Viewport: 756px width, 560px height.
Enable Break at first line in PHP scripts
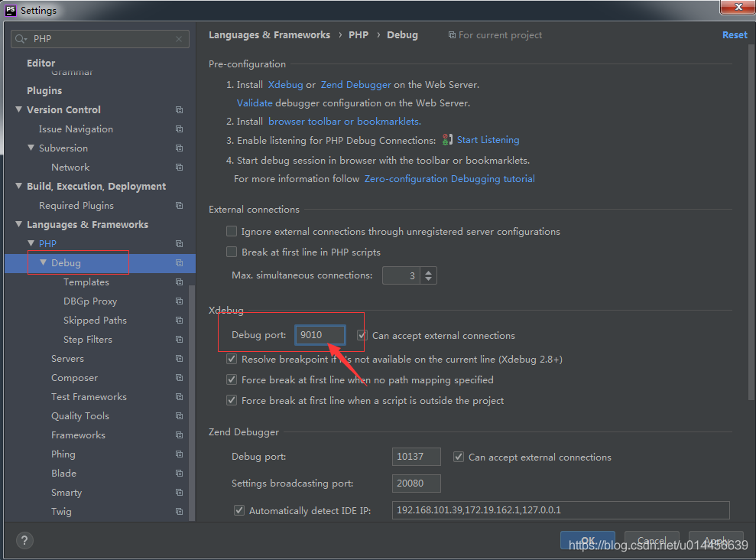click(x=232, y=252)
